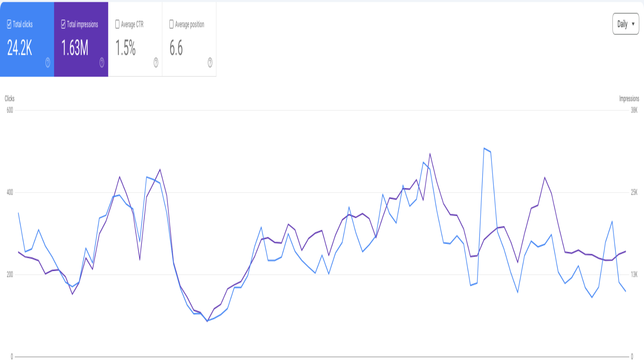This screenshot has height=362, width=644.
Task: Click the highest peak of the purple impressions line
Action: tap(430, 154)
